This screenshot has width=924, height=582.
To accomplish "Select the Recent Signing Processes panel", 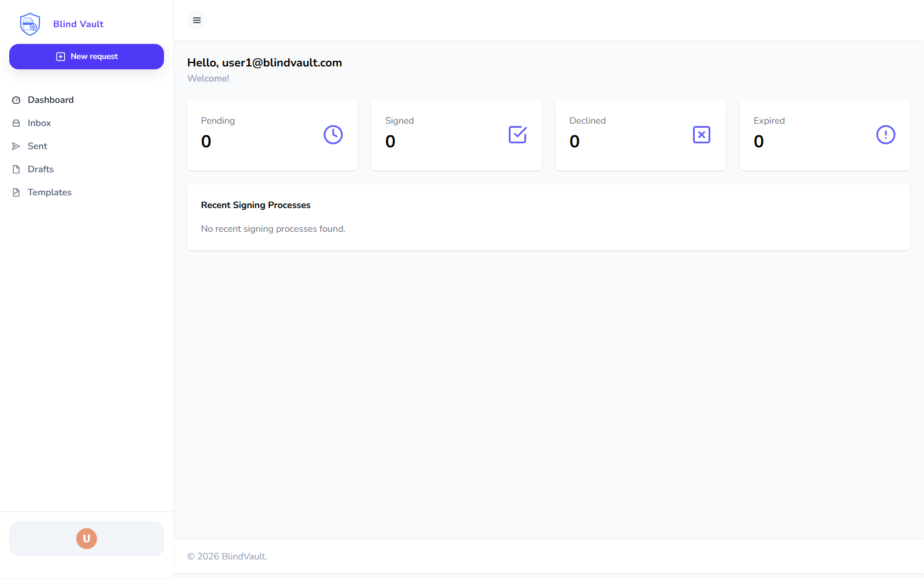I will pos(548,217).
